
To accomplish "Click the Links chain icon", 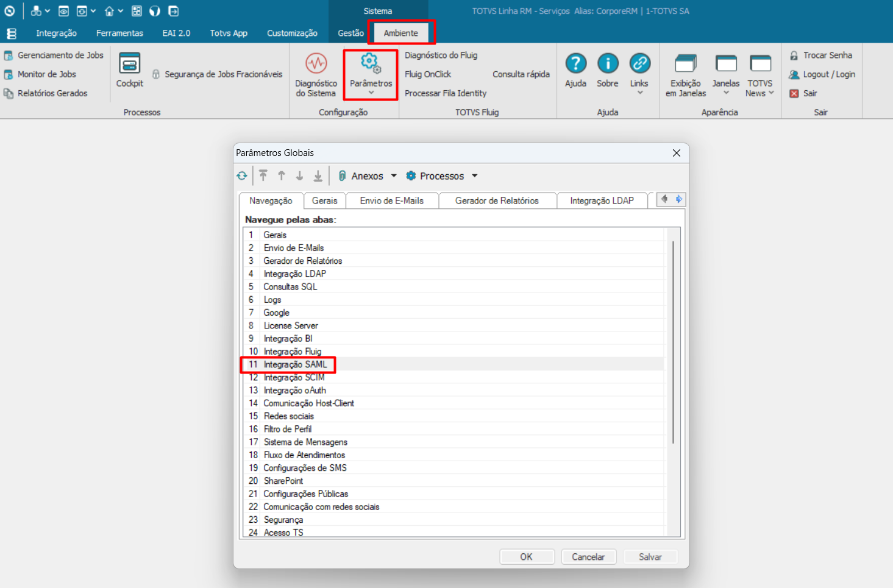I will pos(639,63).
